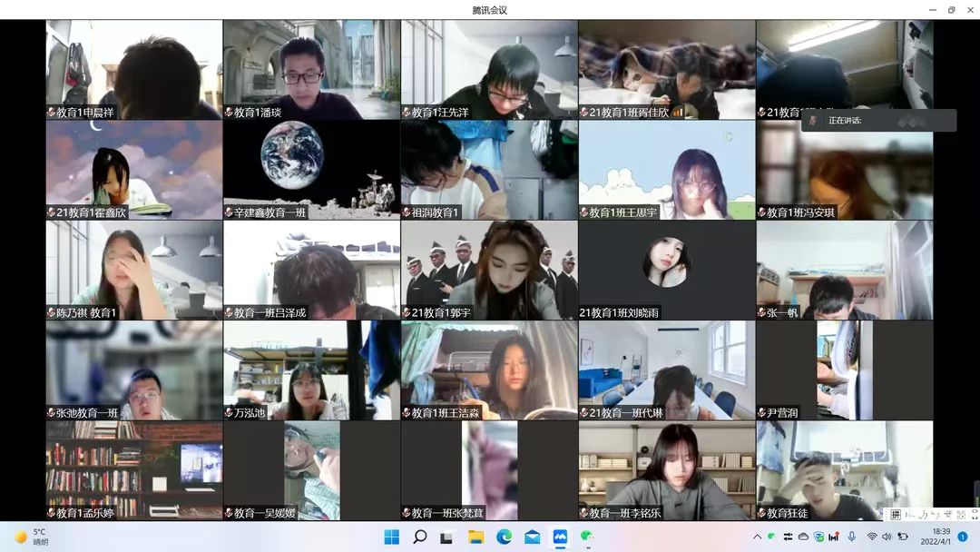Open the notification center badge
The image size is (980, 552).
963,537
